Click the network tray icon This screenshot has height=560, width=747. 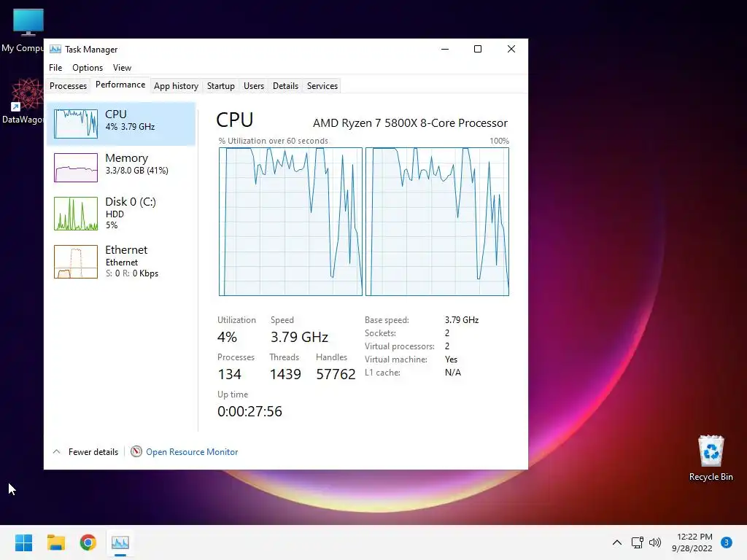click(x=637, y=542)
